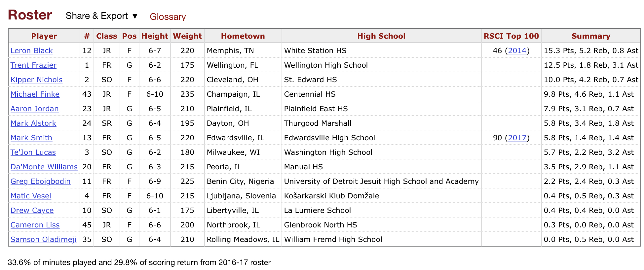644x270 pixels.
Task: Open the Greg Eboigbodin player page
Action: coord(40,181)
